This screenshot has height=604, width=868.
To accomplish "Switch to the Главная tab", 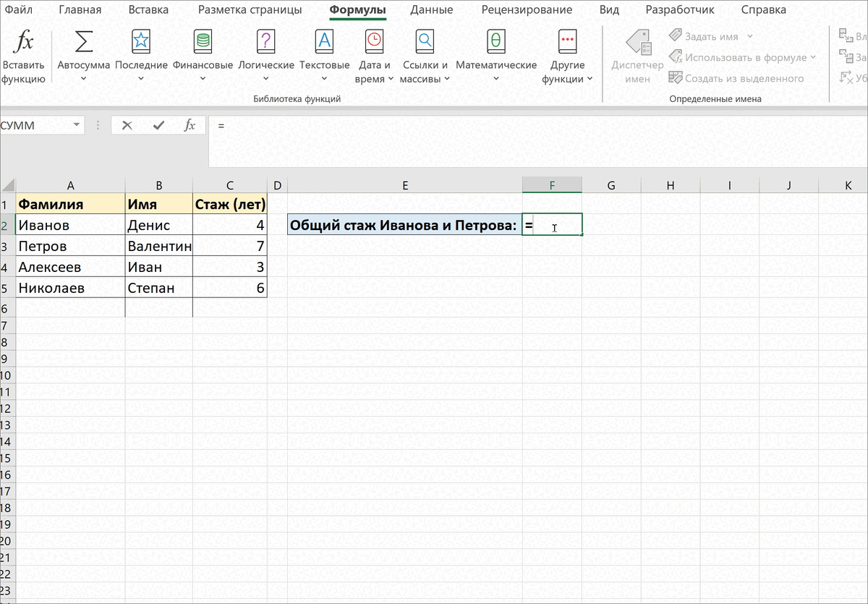I will pos(80,10).
